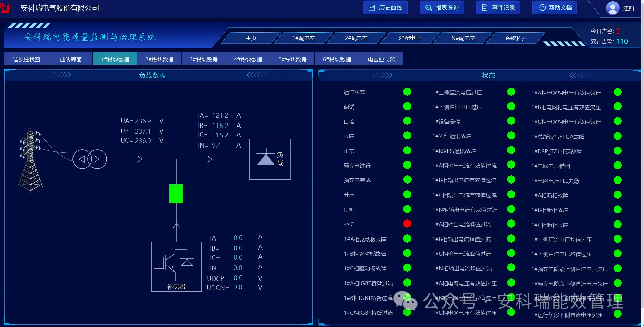Viewport: 644px width, 327px height.
Task: Switch to N#配电室 tab
Action: [x=463, y=38]
